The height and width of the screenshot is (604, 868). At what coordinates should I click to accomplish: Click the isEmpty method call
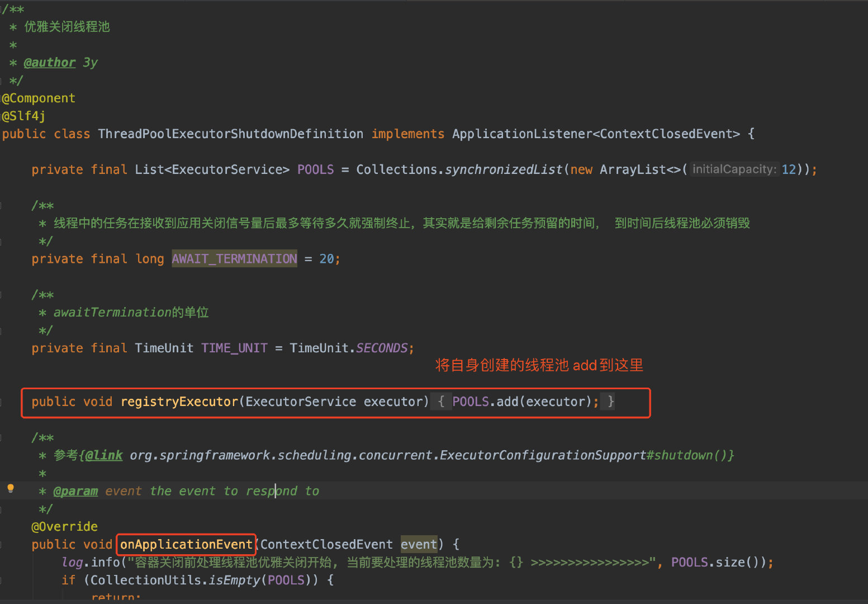[x=234, y=580]
